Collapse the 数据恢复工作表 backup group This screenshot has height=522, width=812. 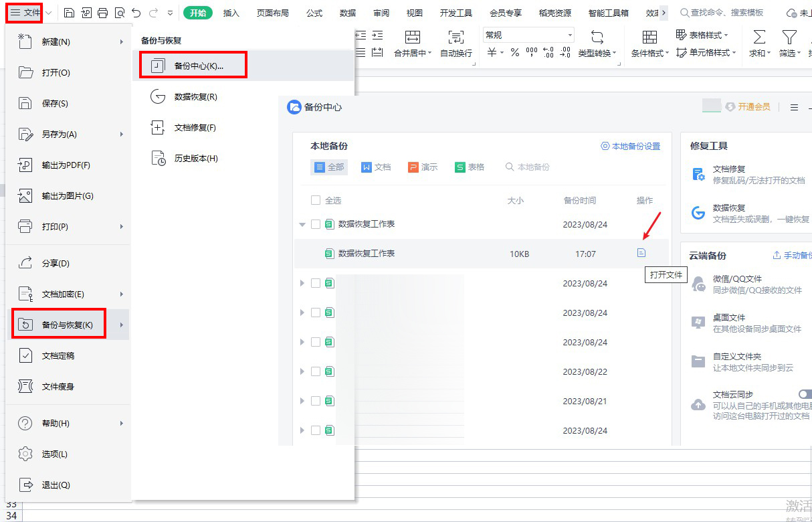(x=302, y=225)
